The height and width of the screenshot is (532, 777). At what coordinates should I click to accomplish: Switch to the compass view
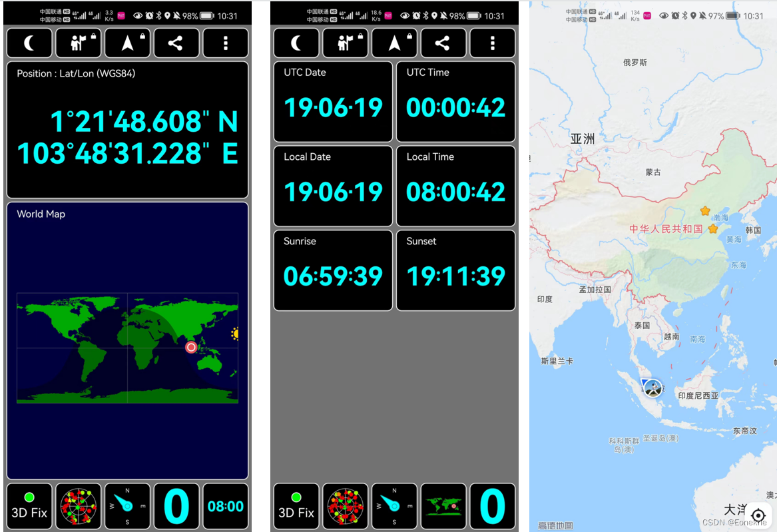pyautogui.click(x=127, y=506)
